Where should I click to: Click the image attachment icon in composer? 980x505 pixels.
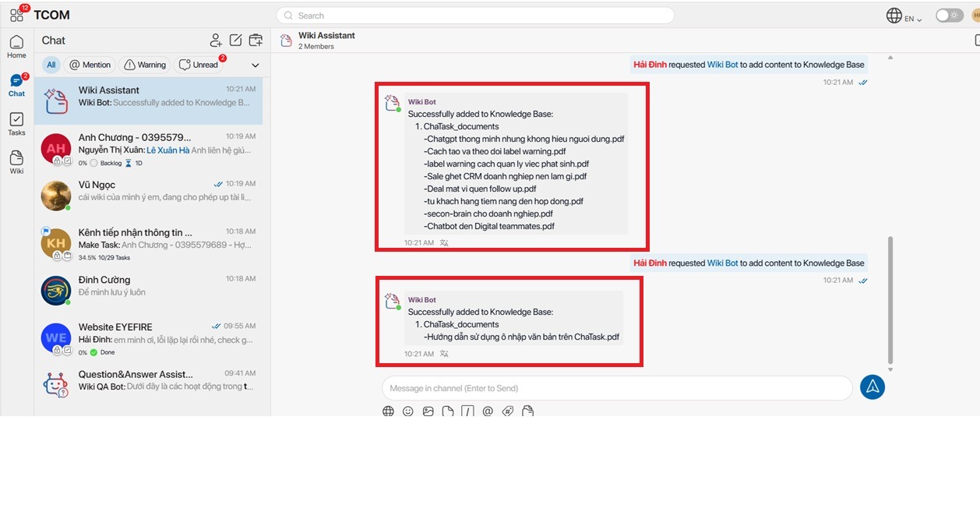click(x=428, y=411)
